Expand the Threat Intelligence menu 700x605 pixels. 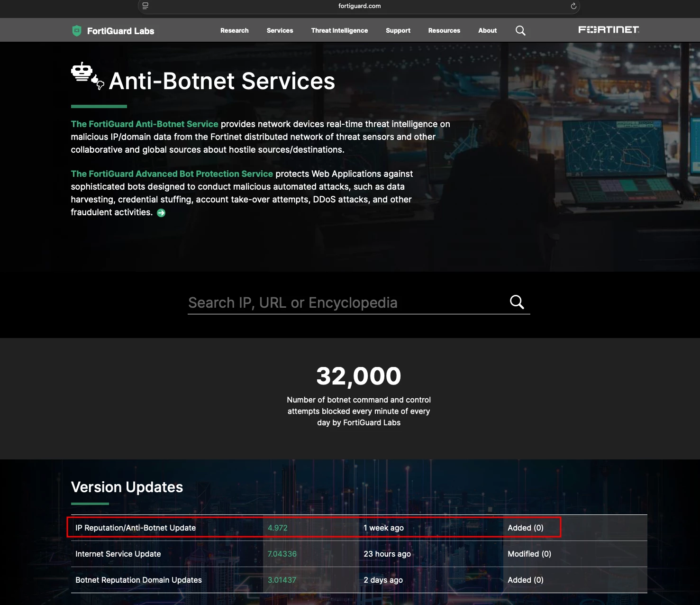(339, 30)
